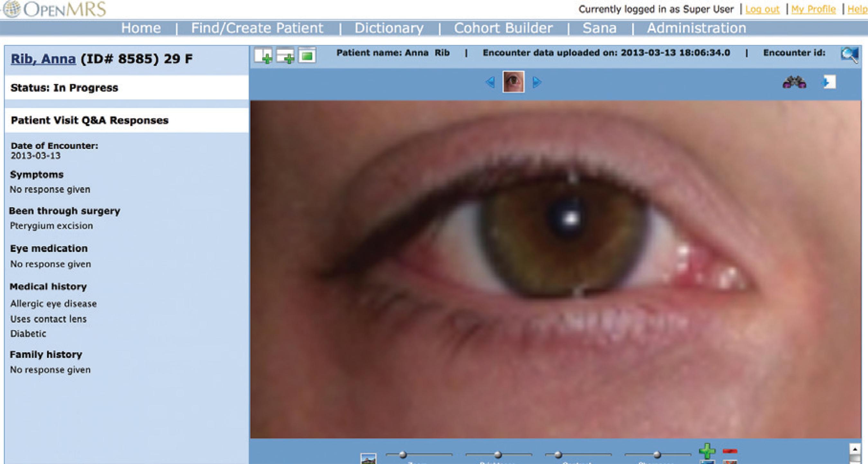Click the landscape picture icon below the image
Screen dimensions: 868x464
coord(368,459)
